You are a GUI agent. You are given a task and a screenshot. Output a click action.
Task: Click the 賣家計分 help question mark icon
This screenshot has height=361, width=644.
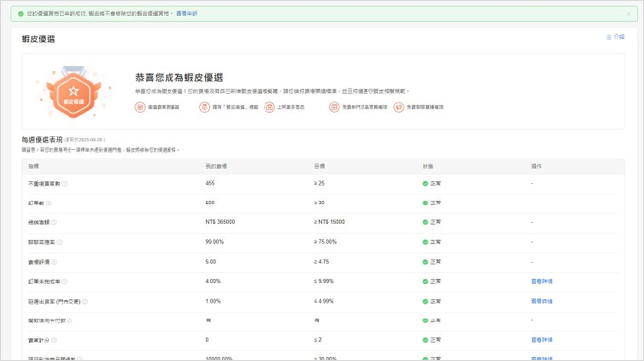tap(54, 339)
